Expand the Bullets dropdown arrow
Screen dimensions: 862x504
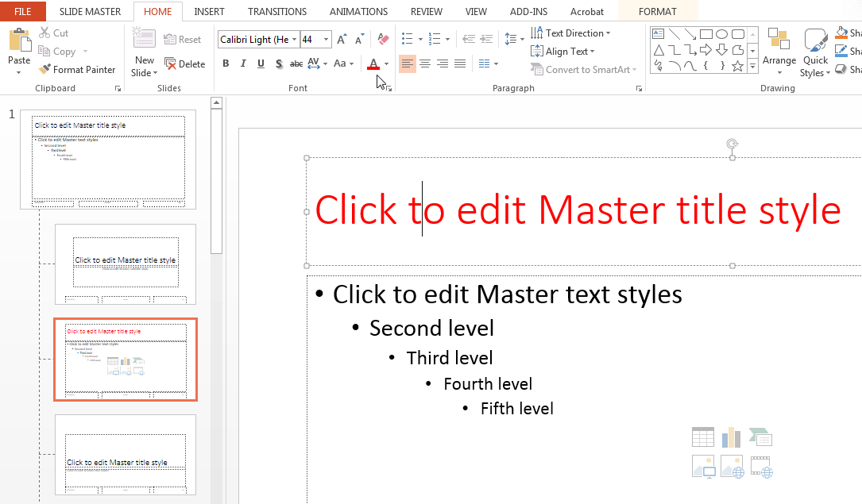(x=419, y=37)
